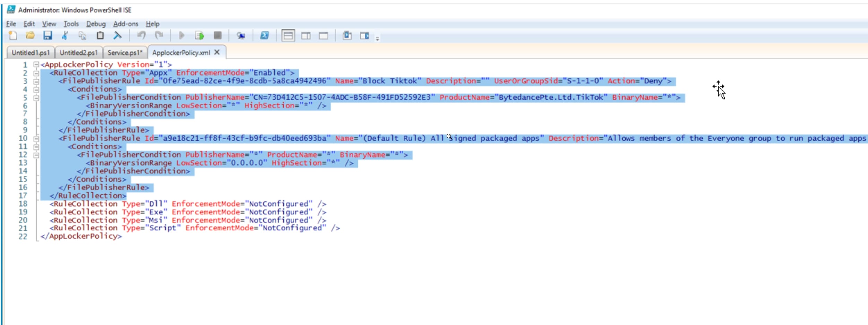
Task: Toggle Show Script Pane Maximized layout
Action: (x=324, y=35)
